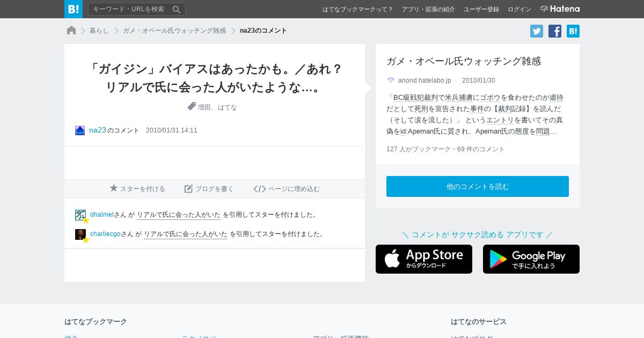Open the はてな tag

(228, 107)
